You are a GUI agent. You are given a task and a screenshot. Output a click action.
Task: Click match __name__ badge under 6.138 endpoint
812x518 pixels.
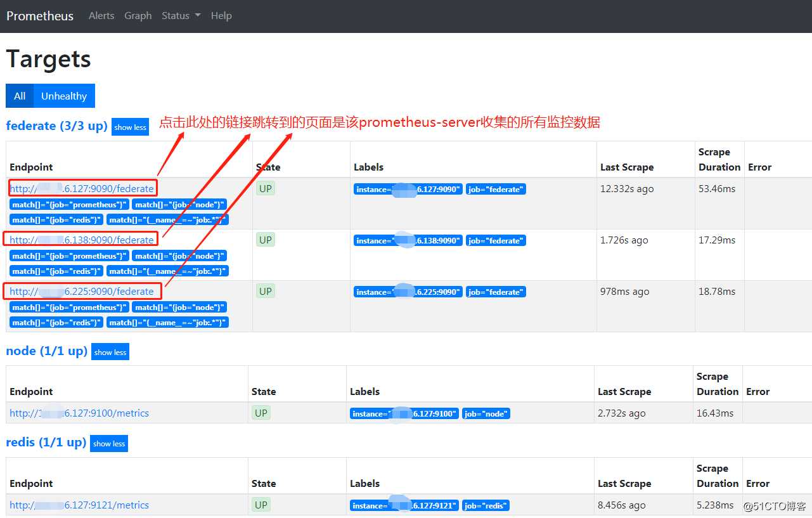click(x=167, y=271)
